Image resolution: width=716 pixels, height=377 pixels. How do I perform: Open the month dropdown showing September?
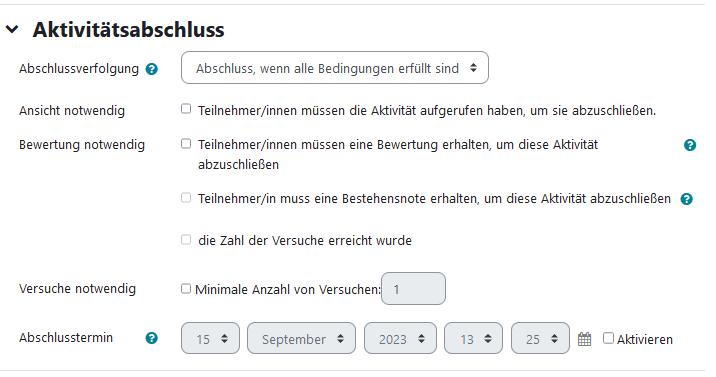click(x=301, y=338)
